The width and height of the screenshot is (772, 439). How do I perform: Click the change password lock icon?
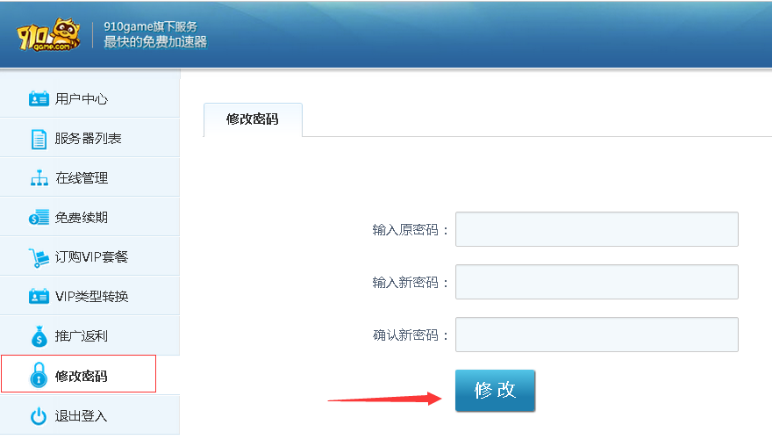39,376
